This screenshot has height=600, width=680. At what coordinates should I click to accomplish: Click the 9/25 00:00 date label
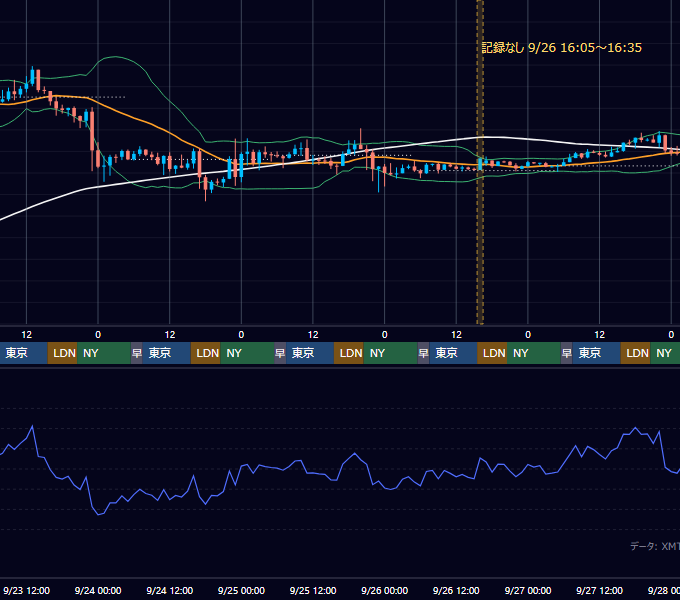(x=241, y=590)
